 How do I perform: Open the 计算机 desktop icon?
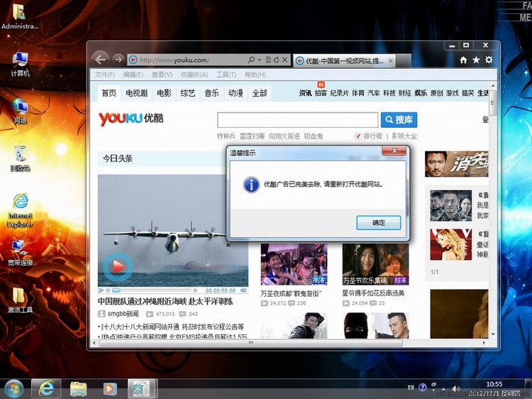[20, 64]
